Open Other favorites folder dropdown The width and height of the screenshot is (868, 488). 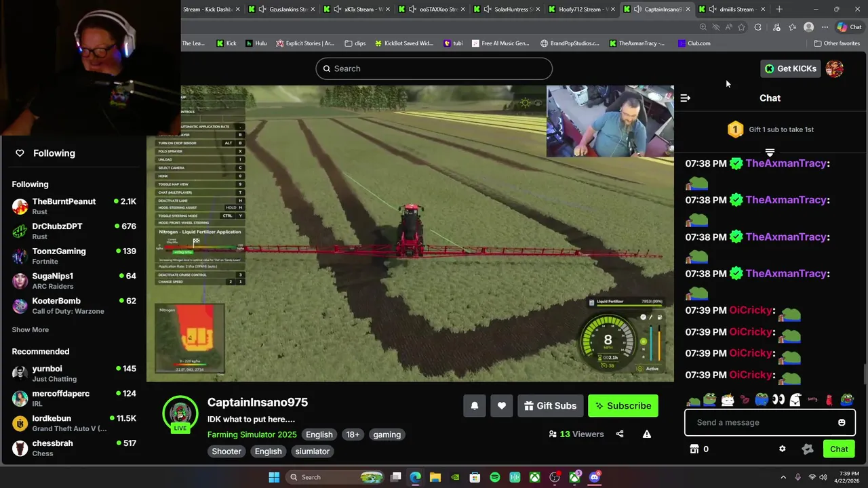tap(837, 43)
